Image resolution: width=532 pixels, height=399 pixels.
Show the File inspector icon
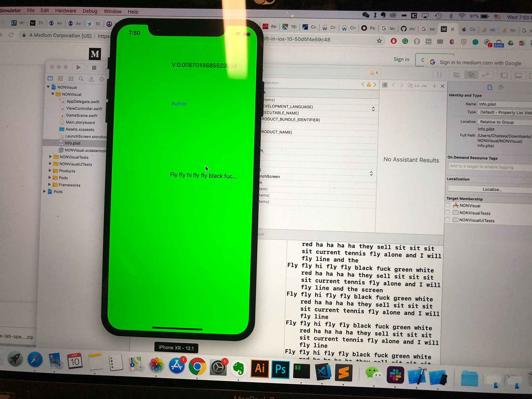coord(490,87)
